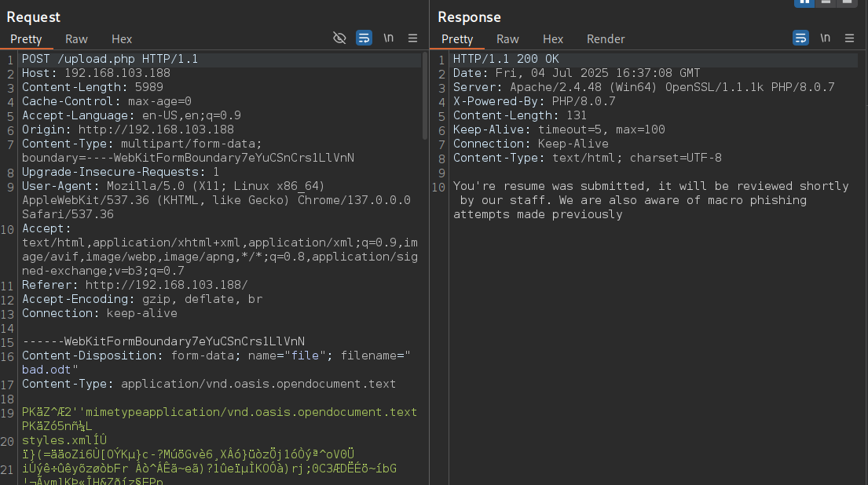Select the top-bottom split layout icon
This screenshot has height=485, width=868.
coord(826,3)
